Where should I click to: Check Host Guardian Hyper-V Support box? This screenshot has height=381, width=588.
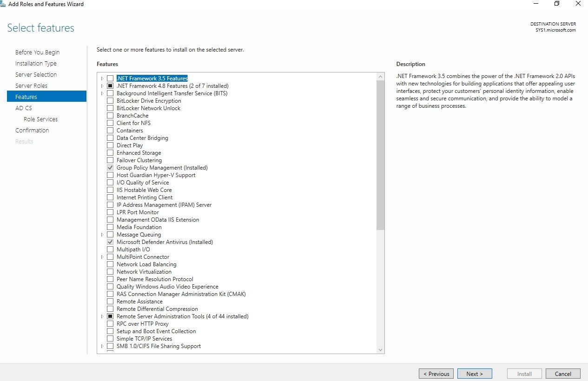click(x=110, y=175)
